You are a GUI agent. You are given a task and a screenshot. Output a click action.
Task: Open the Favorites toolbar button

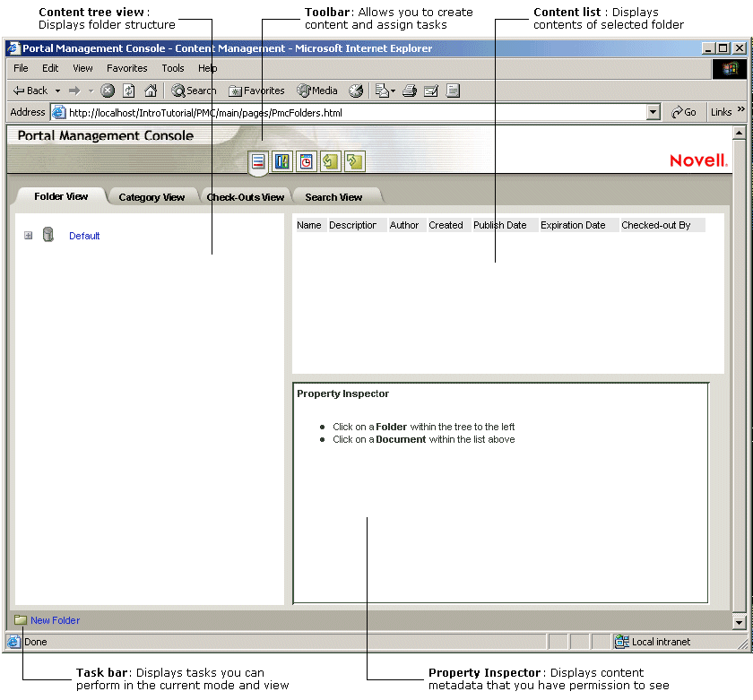coord(256,91)
